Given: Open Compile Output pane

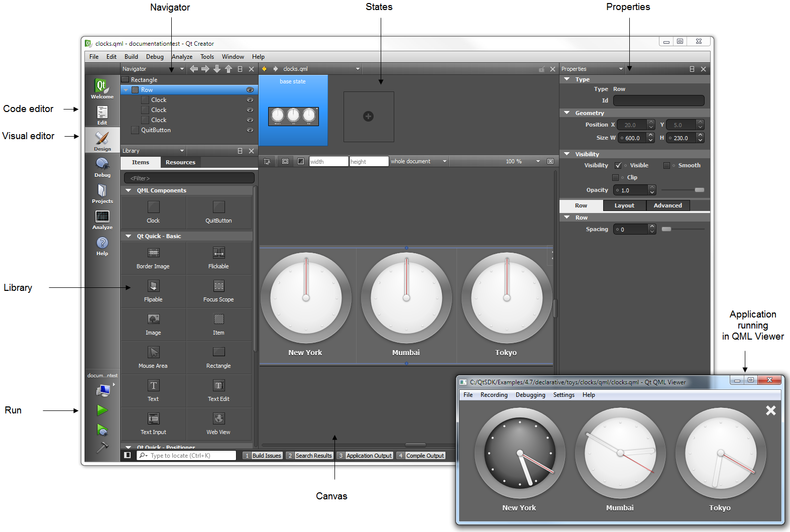Looking at the screenshot, I should [421, 456].
